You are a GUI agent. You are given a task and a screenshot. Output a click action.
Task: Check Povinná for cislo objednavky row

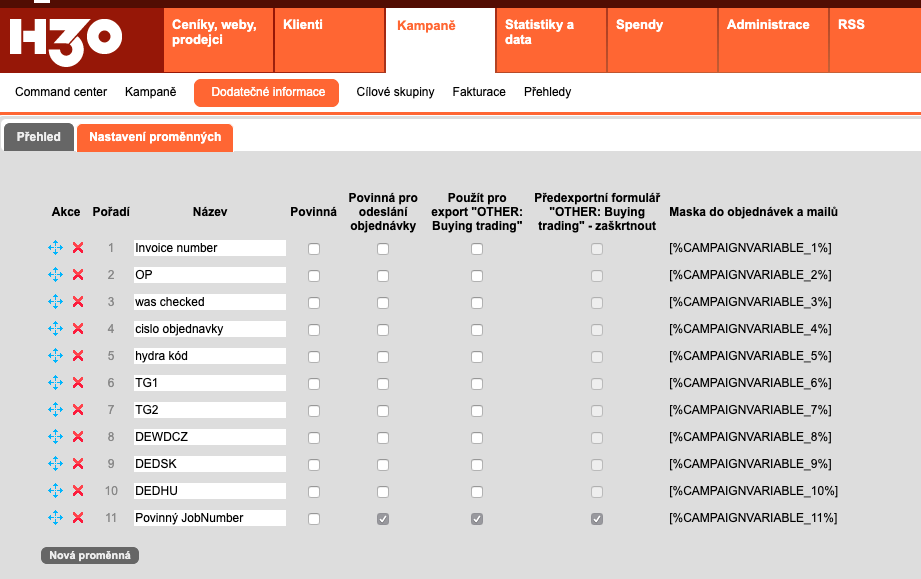pos(314,329)
